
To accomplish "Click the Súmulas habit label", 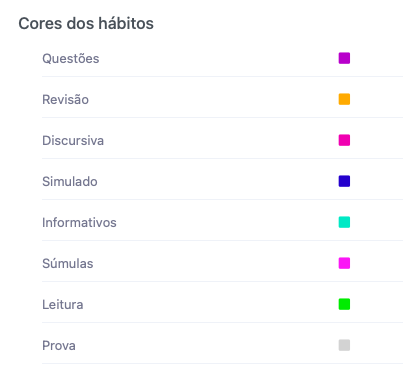I will pos(68,263).
